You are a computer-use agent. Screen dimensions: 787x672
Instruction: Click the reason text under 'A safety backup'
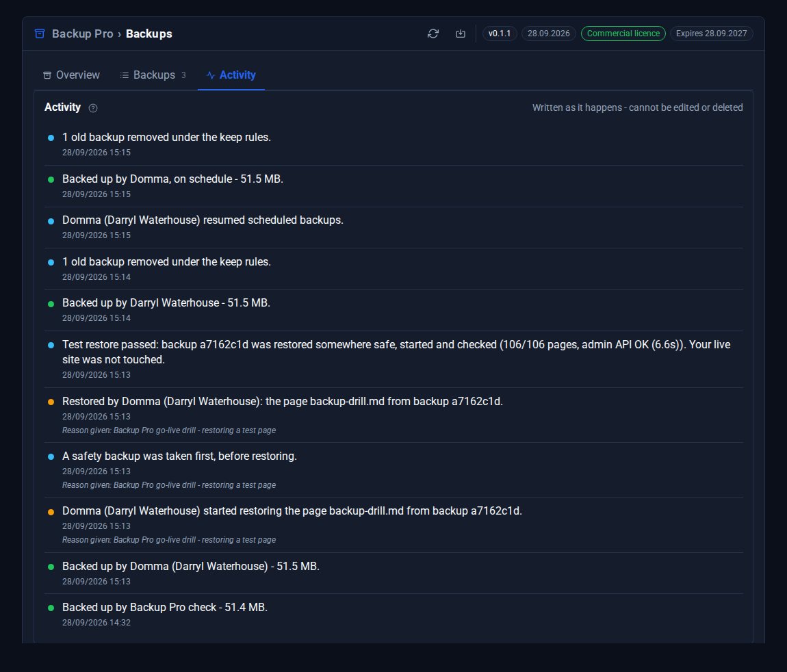click(x=169, y=484)
